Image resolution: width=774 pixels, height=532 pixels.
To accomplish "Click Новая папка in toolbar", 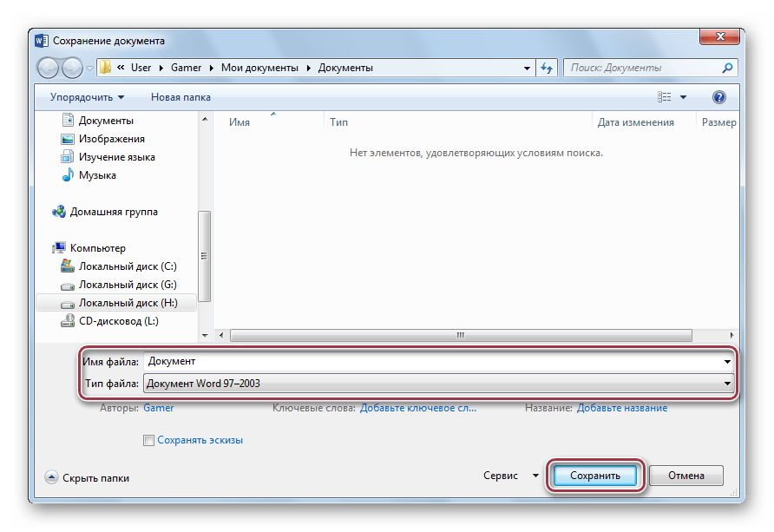I will coord(180,97).
